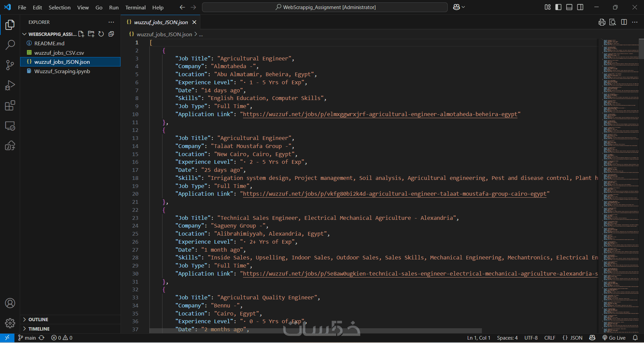Open Copilot chat menu in title bar
Viewport: 644px width, 343px height.
tap(459, 7)
